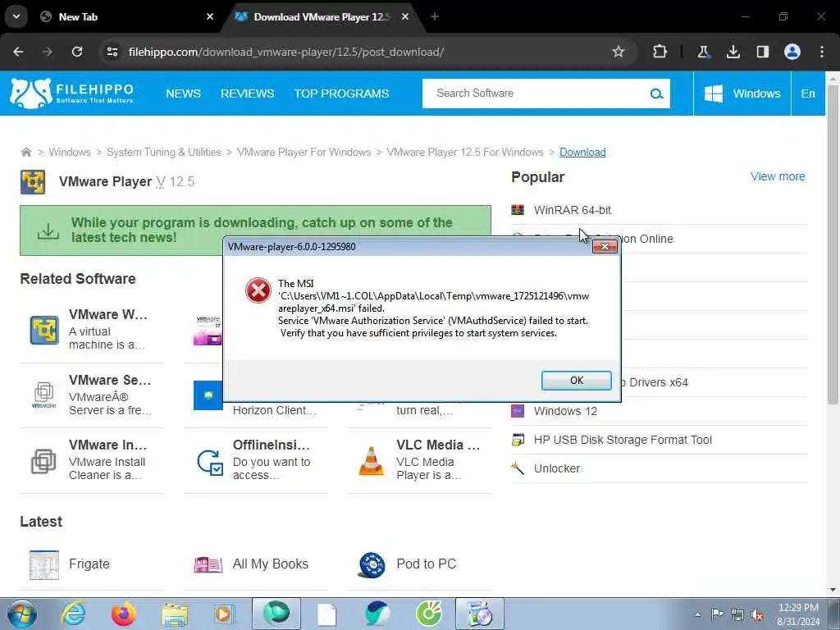Screen dimensions: 840x630
Task: Open System Tuning & Utilities breadcrumb
Action: (164, 152)
